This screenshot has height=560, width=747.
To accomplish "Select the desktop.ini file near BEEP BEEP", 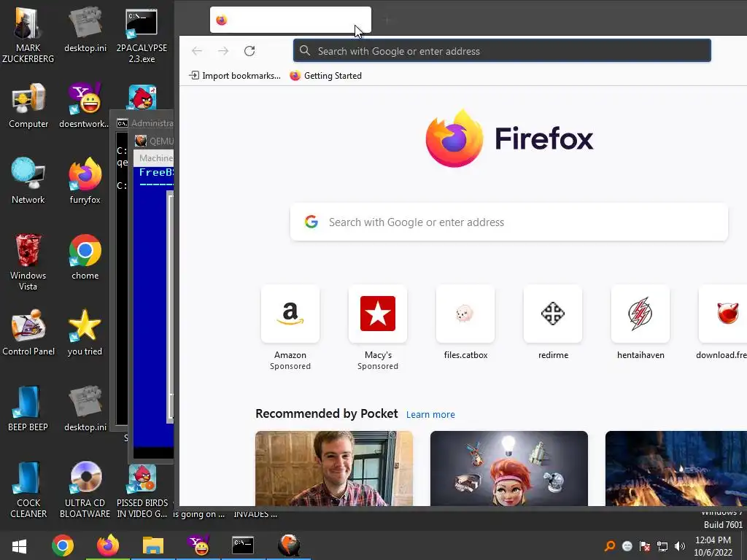I will click(85, 408).
